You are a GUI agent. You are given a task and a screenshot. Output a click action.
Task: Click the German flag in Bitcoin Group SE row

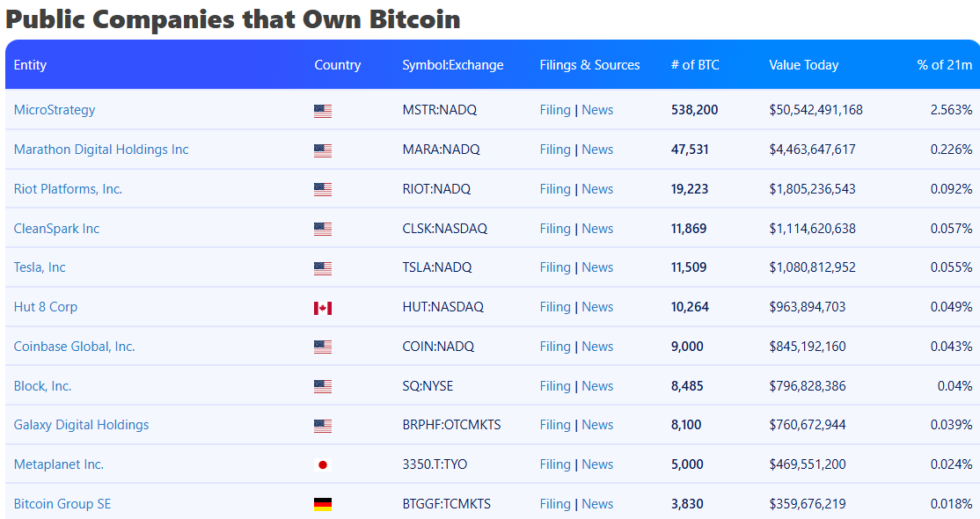coord(323,505)
